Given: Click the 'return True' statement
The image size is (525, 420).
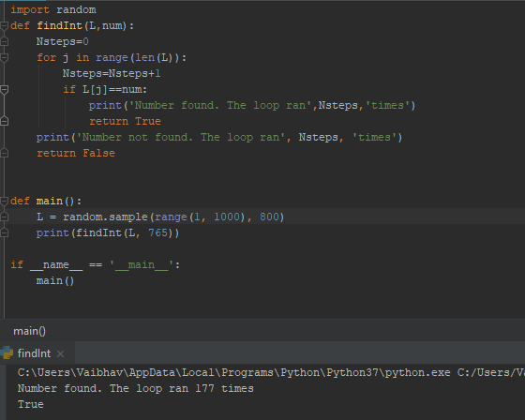Looking at the screenshot, I should click(x=125, y=121).
